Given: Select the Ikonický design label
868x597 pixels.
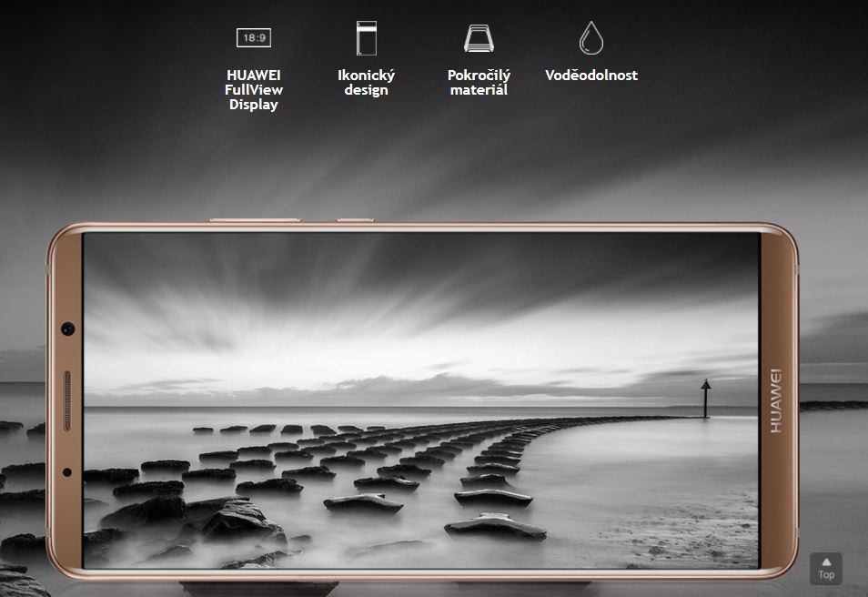Looking at the screenshot, I should 367,83.
